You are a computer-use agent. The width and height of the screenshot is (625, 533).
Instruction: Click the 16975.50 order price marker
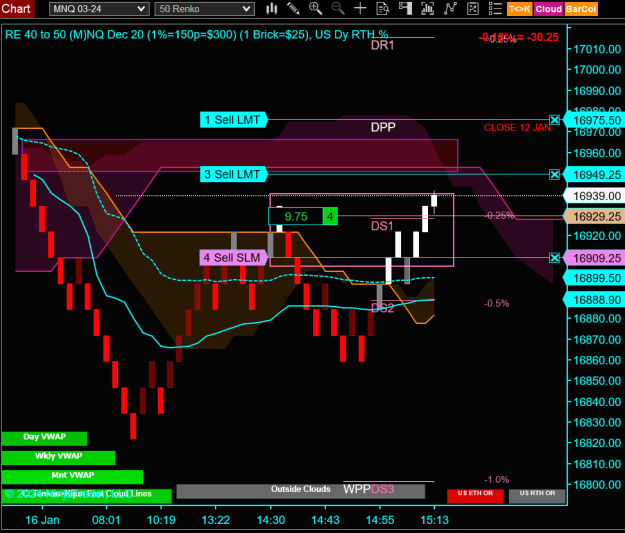595,120
